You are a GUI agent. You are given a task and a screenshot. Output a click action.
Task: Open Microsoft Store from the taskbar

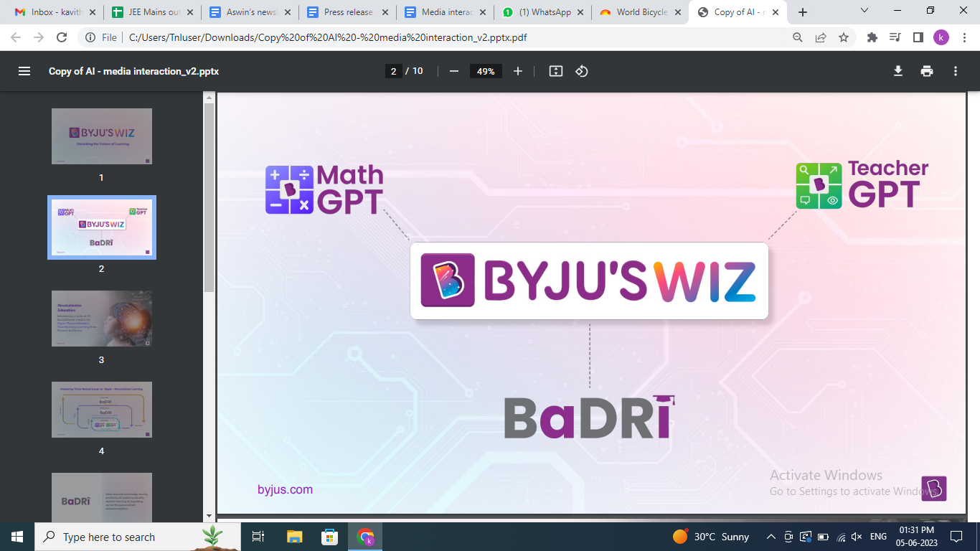click(329, 537)
